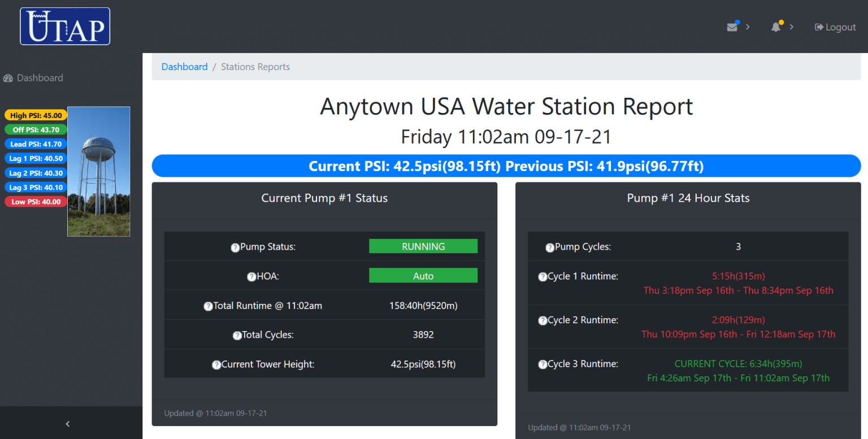Screen dimensions: 868x439
Task: Toggle the RUNNING pump status indicator
Action: (423, 246)
